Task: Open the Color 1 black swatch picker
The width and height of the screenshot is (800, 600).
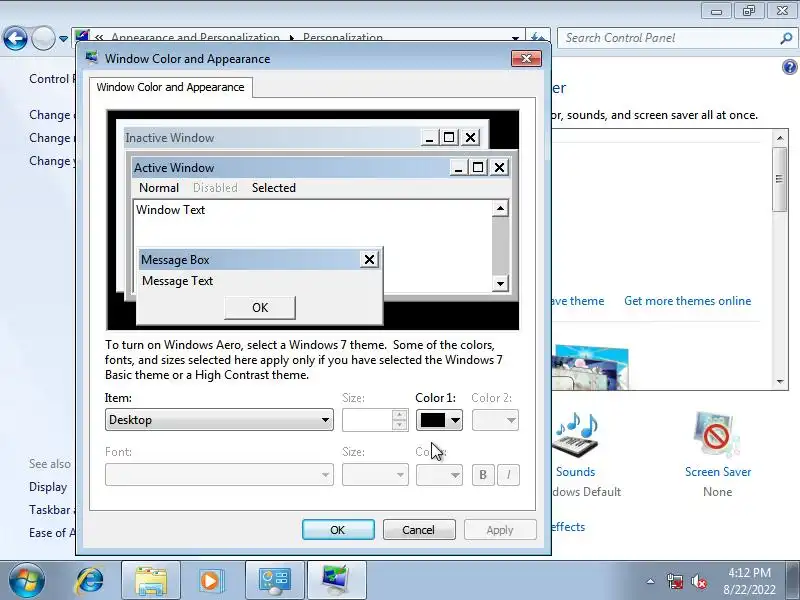Action: [x=439, y=420]
